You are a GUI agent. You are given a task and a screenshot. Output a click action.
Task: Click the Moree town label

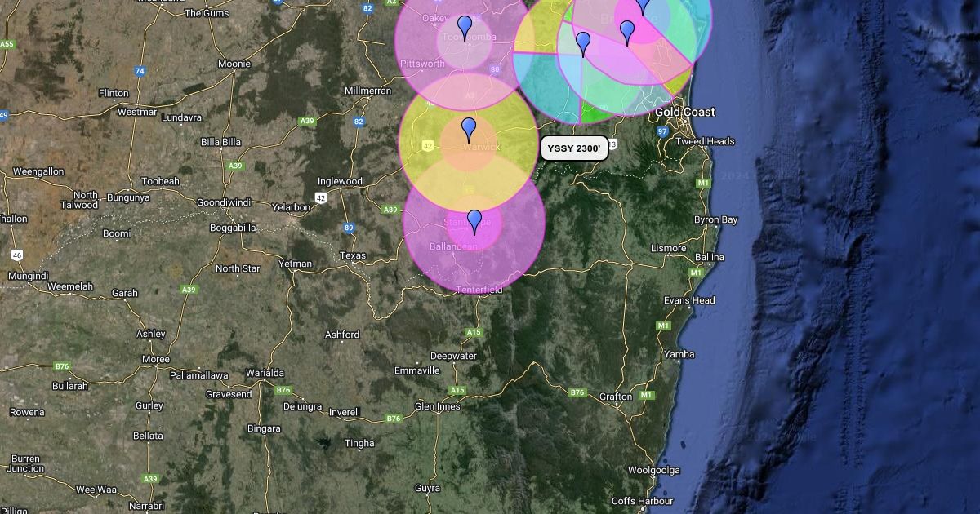(155, 359)
